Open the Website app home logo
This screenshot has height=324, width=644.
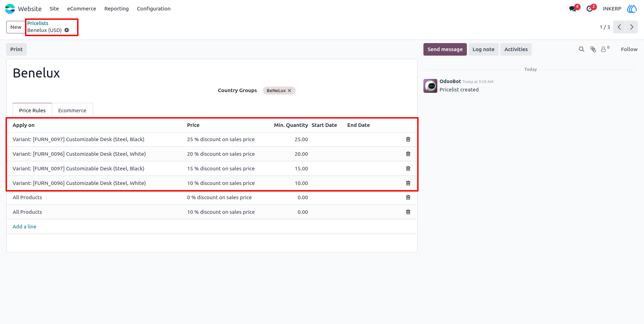(10, 9)
